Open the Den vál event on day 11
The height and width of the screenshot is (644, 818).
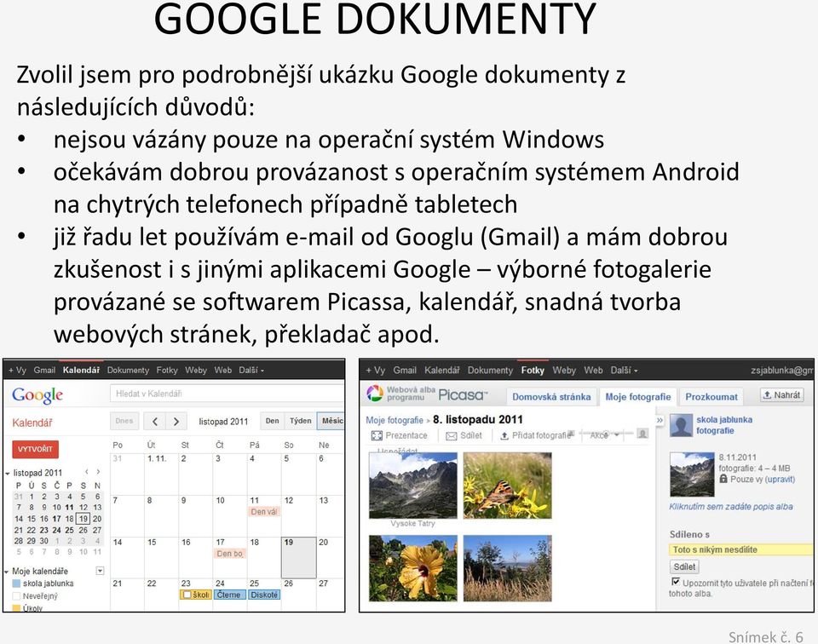[x=264, y=512]
